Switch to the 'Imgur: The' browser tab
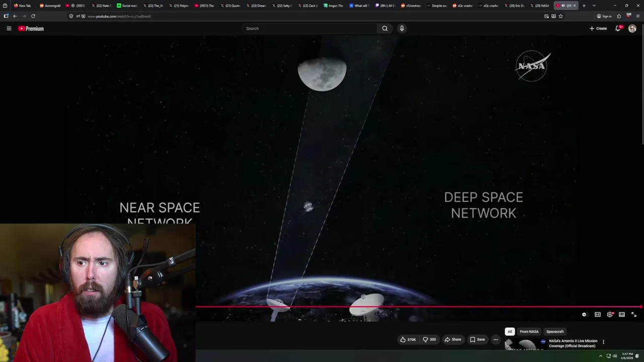 [x=334, y=6]
